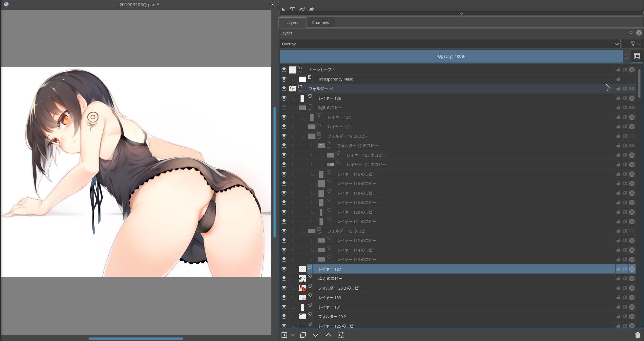Select the Layers tab
The height and width of the screenshot is (341, 644).
[x=292, y=22]
